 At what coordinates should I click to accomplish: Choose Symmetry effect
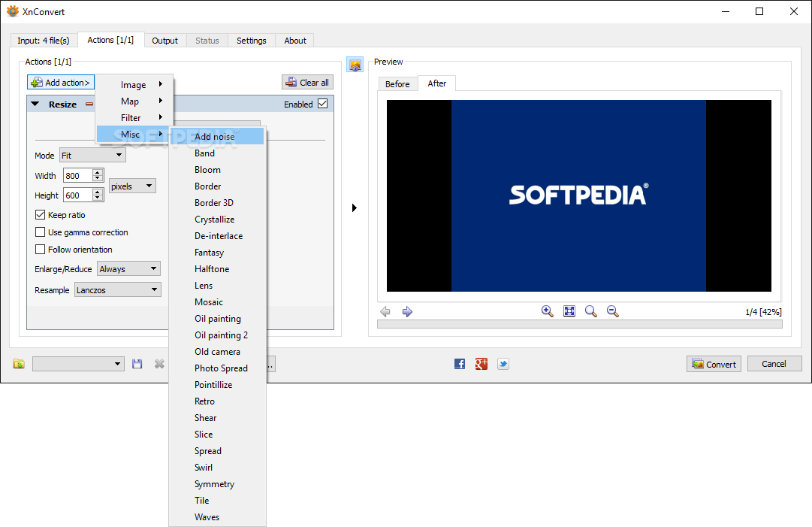click(x=218, y=483)
